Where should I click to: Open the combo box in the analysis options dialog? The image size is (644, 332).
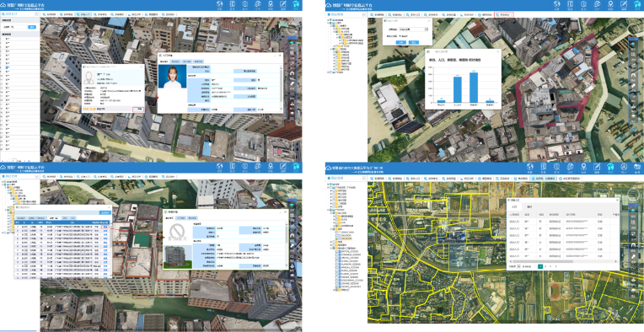(414, 29)
